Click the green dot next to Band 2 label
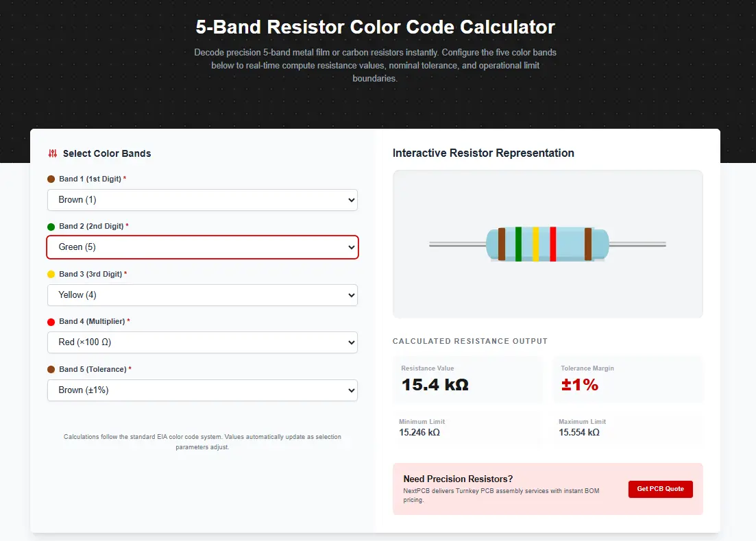Image resolution: width=756 pixels, height=541 pixels. [x=51, y=227]
